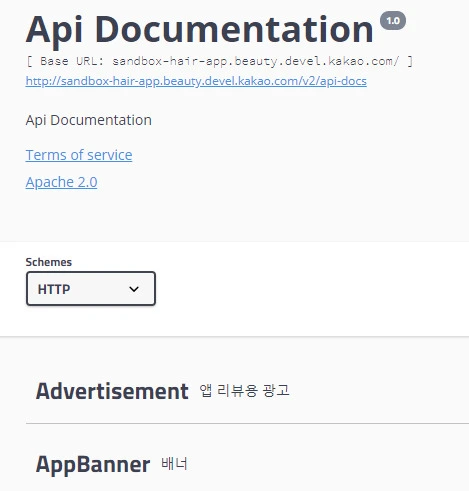
Task: Click the Base URL text line
Action: coord(219,61)
